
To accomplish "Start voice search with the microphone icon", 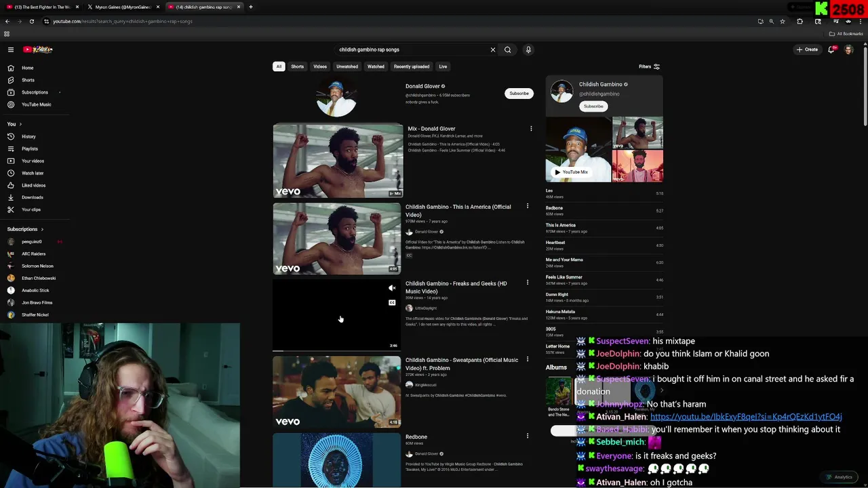I will pyautogui.click(x=528, y=49).
